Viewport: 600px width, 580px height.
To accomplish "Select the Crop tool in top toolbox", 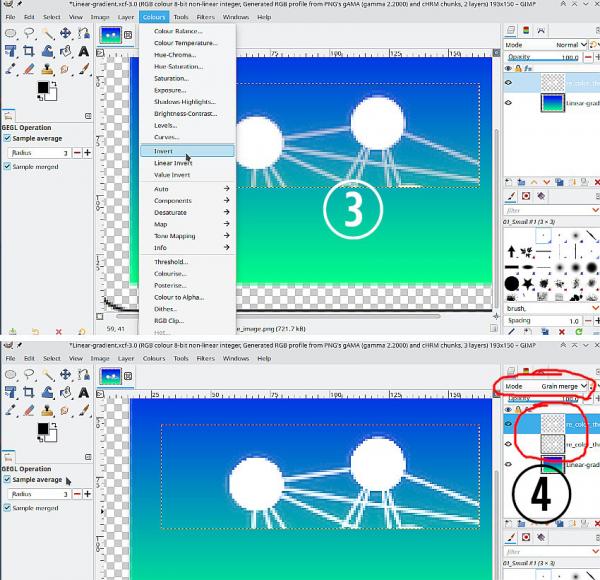I will coord(28,51).
